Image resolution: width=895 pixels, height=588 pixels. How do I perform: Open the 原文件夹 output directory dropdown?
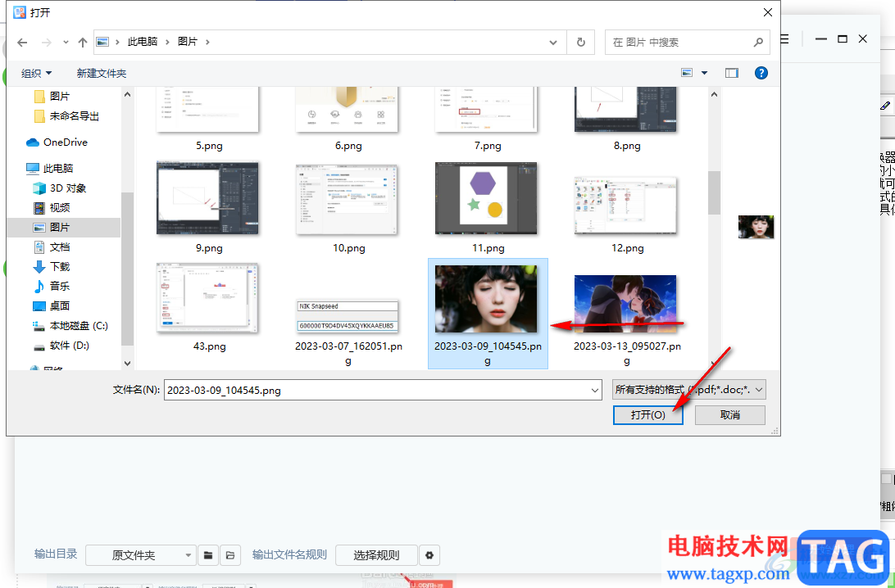click(141, 555)
